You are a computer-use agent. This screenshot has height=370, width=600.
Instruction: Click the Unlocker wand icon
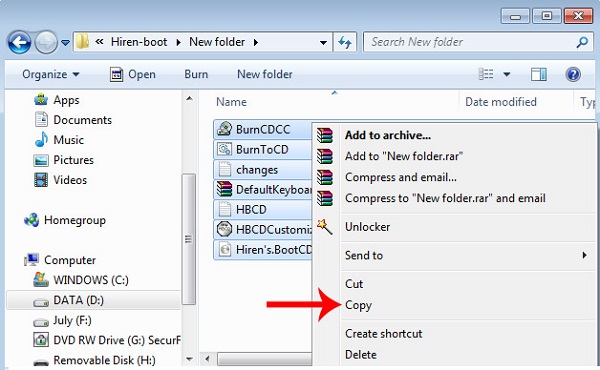click(324, 227)
